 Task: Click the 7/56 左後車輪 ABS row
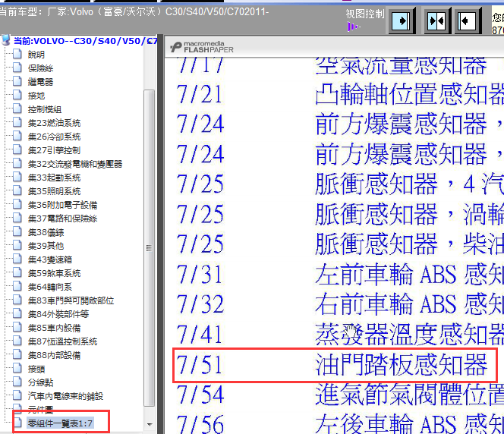[x=340, y=423]
